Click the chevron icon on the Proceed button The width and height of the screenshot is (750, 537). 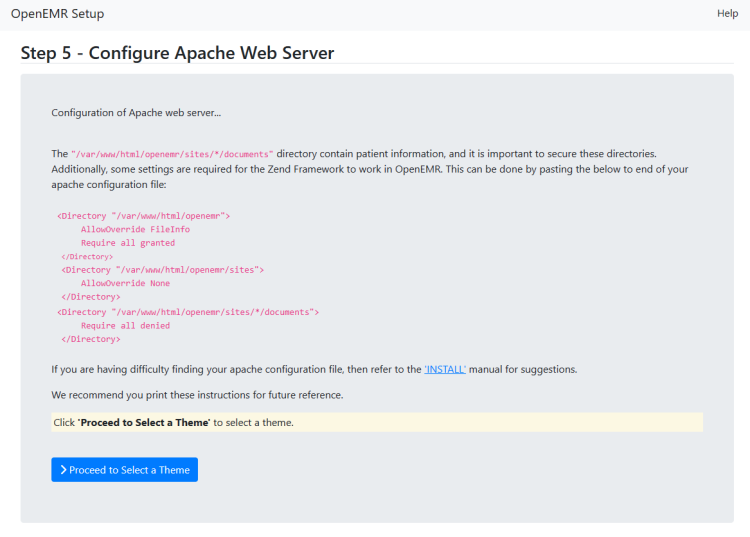(x=63, y=470)
